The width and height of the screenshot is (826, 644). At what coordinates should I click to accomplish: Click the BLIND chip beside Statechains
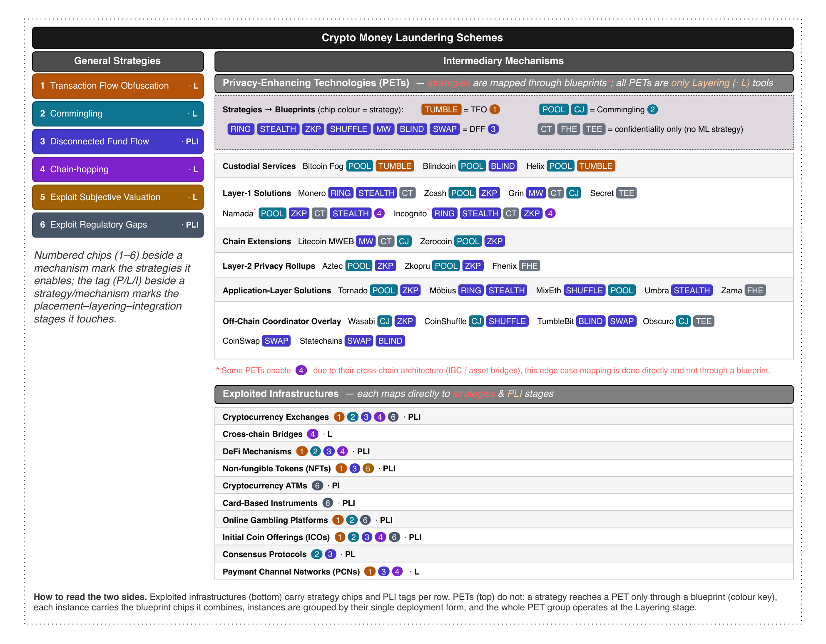(391, 341)
